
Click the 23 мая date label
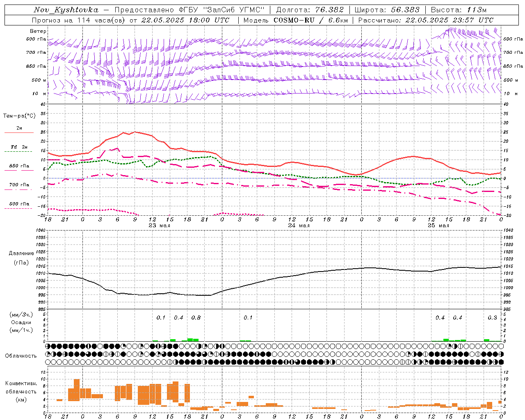pos(160,226)
